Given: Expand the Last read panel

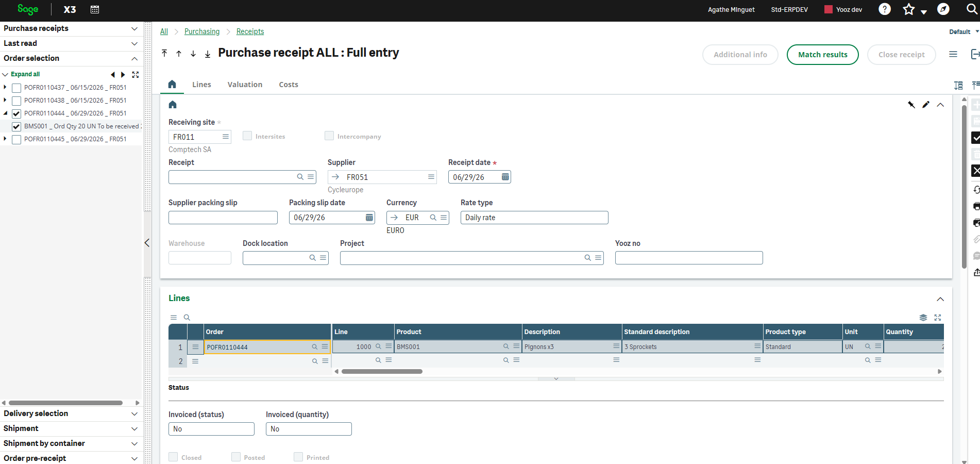Looking at the screenshot, I should (134, 43).
